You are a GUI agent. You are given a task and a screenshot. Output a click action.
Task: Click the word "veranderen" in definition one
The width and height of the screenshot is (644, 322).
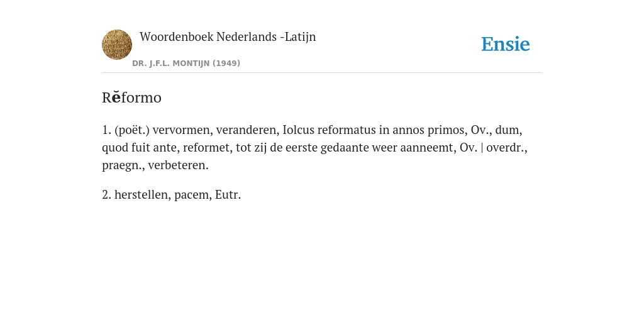[x=248, y=130]
